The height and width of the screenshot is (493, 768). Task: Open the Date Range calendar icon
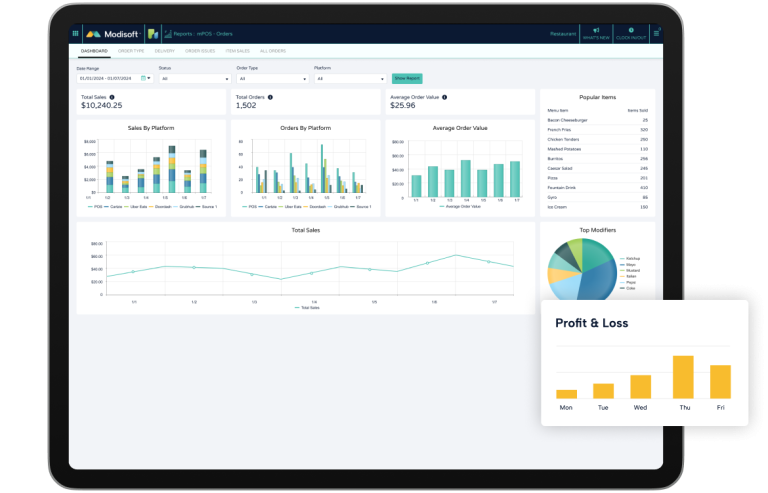(144, 77)
